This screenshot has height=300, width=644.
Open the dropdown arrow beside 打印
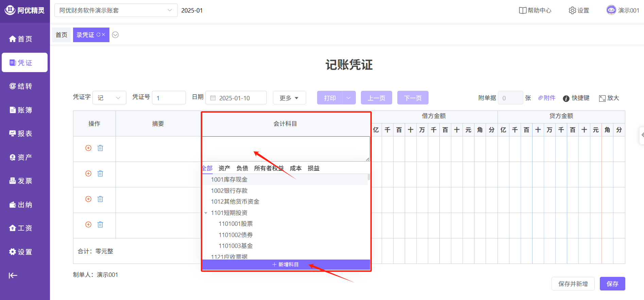(349, 98)
